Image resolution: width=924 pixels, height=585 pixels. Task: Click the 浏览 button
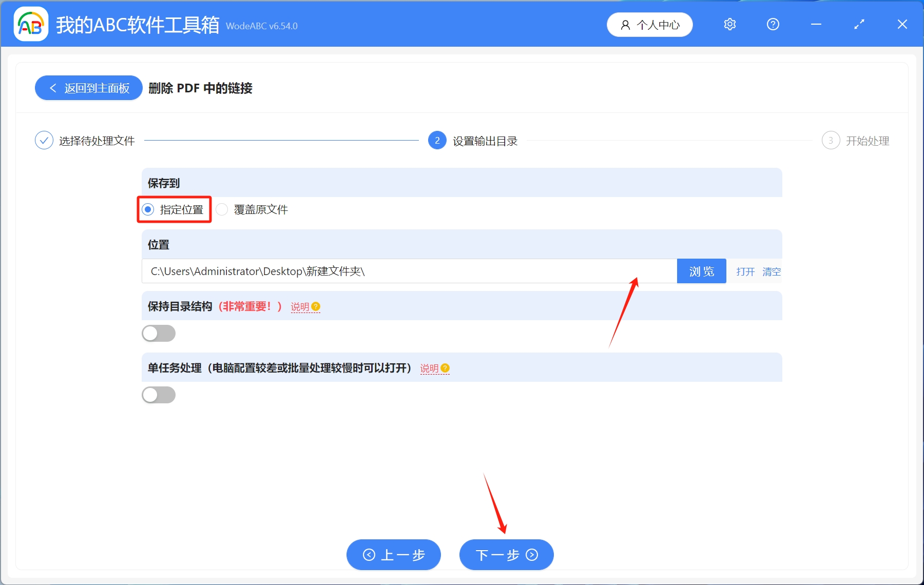701,271
